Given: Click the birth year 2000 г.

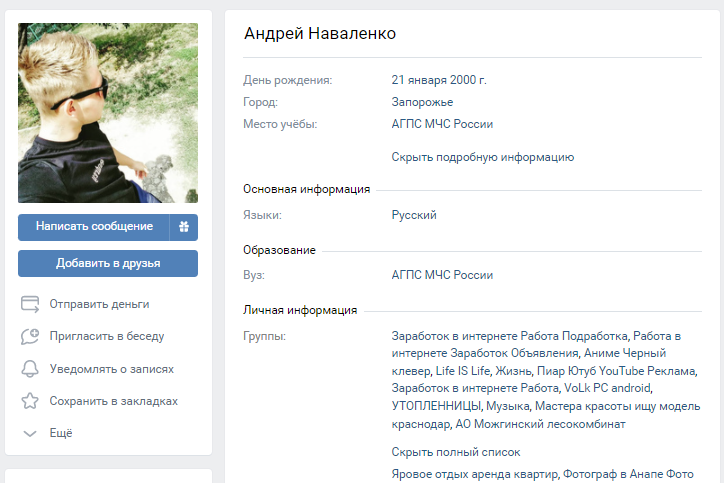Looking at the screenshot, I should pos(468,80).
